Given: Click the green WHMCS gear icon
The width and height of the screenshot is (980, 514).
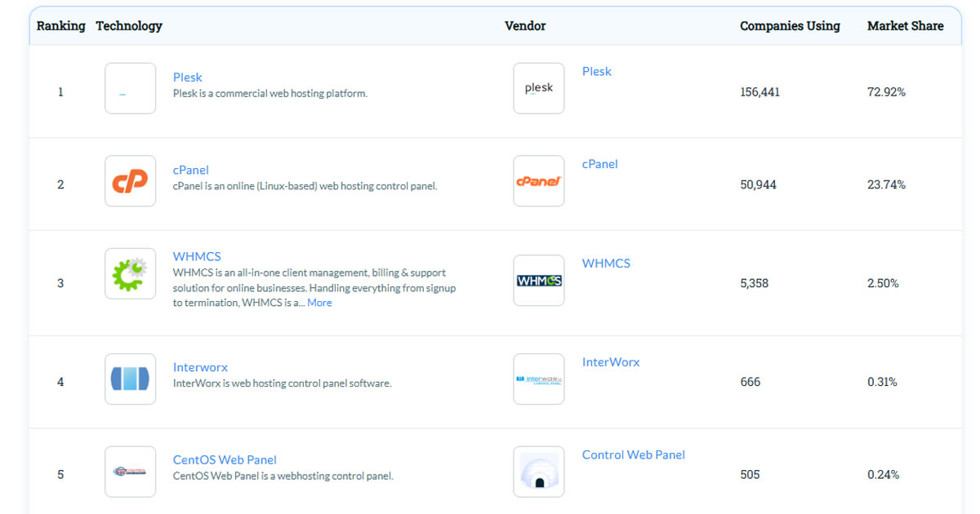Looking at the screenshot, I should pyautogui.click(x=130, y=274).
